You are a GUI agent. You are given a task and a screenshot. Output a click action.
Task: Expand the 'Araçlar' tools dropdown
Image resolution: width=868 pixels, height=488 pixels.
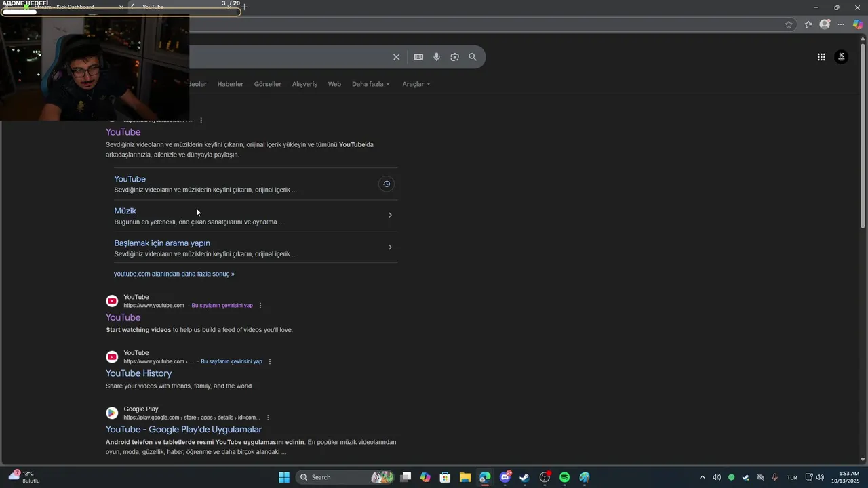(416, 84)
